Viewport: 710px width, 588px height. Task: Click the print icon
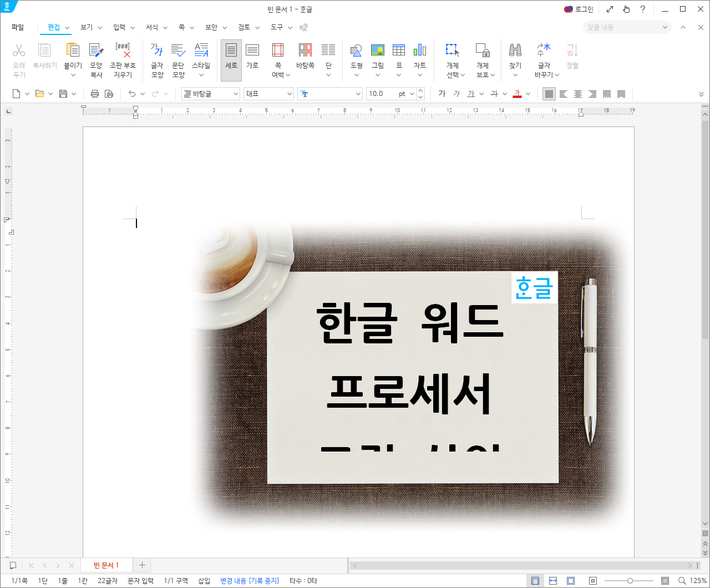(x=95, y=94)
